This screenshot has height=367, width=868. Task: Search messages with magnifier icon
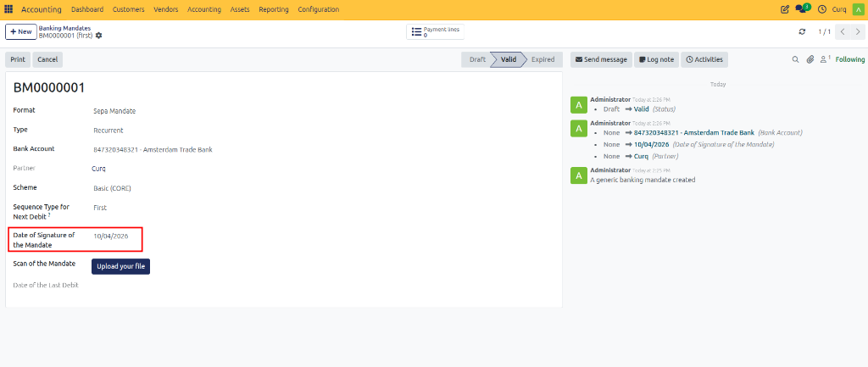(x=795, y=60)
